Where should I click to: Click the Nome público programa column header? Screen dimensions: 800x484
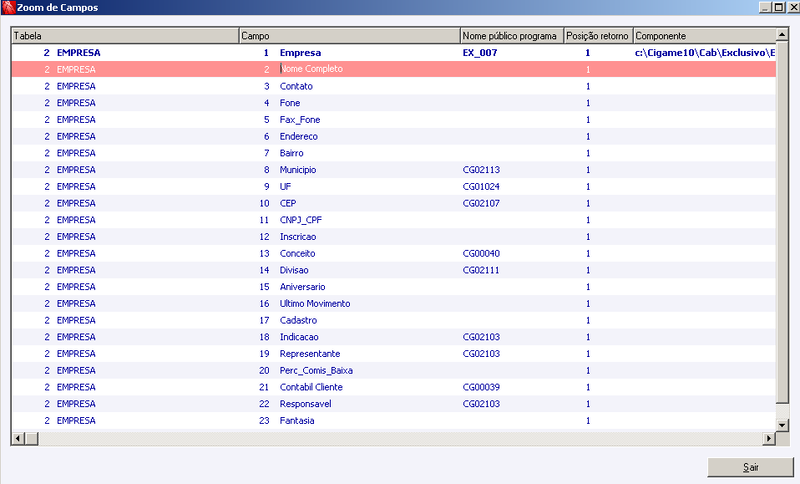pyautogui.click(x=512, y=36)
